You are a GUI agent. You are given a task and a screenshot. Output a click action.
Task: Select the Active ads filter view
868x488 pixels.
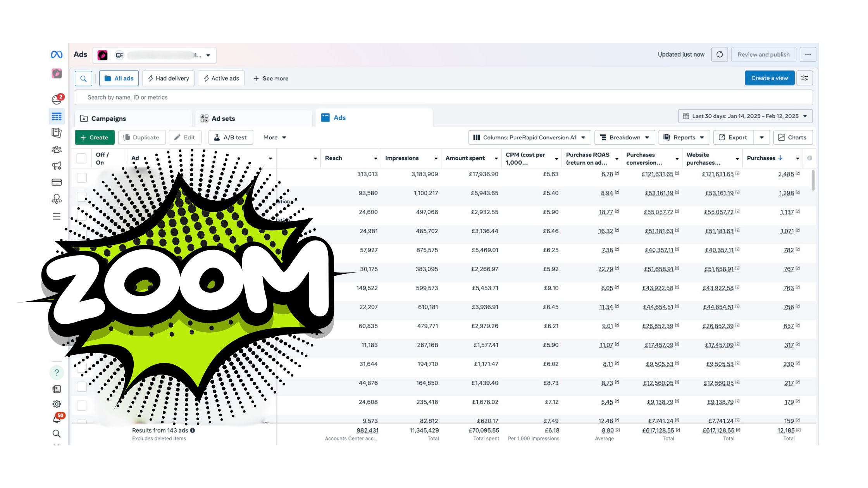coord(221,78)
